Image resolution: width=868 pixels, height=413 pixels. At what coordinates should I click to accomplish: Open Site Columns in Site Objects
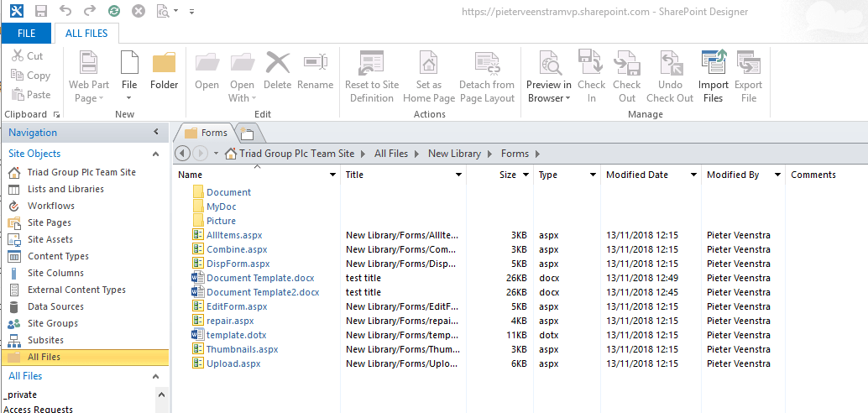55,273
